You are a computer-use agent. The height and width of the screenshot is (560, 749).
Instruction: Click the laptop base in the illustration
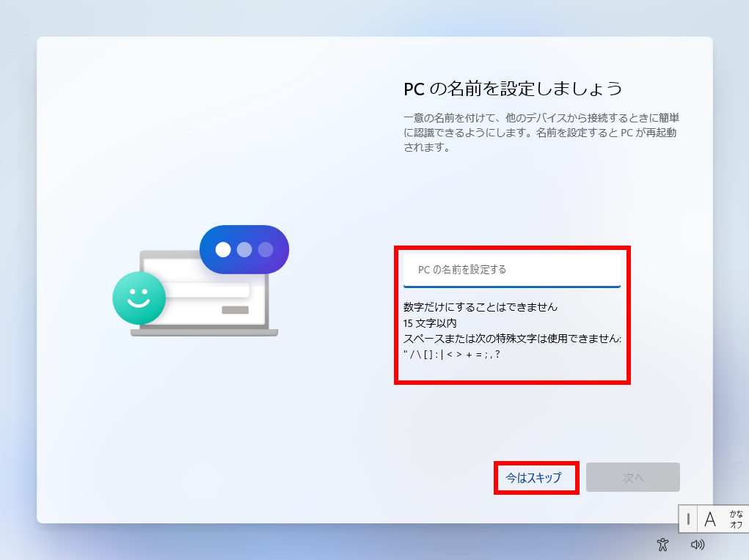pyautogui.click(x=204, y=332)
